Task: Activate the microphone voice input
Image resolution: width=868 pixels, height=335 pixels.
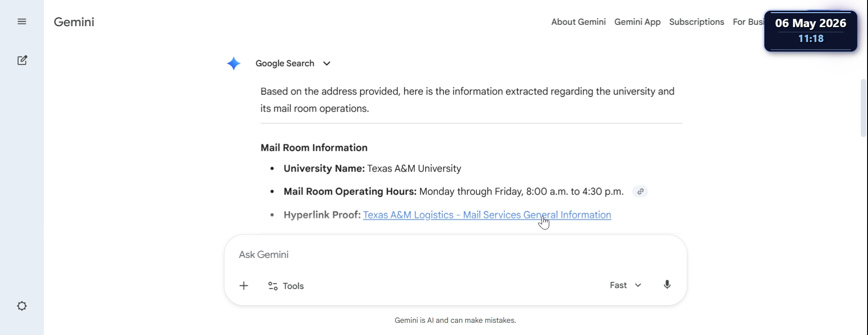Action: 667,285
